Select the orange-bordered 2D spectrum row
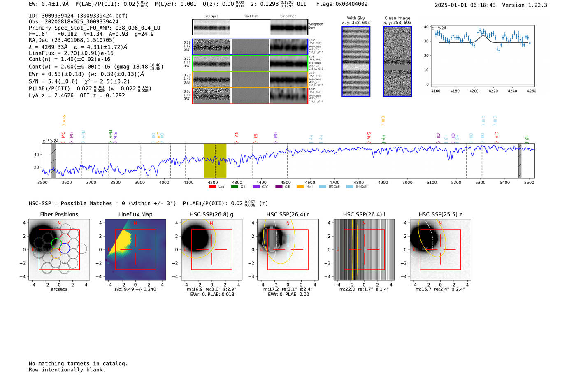The width and height of the screenshot is (576, 392). coord(250,79)
